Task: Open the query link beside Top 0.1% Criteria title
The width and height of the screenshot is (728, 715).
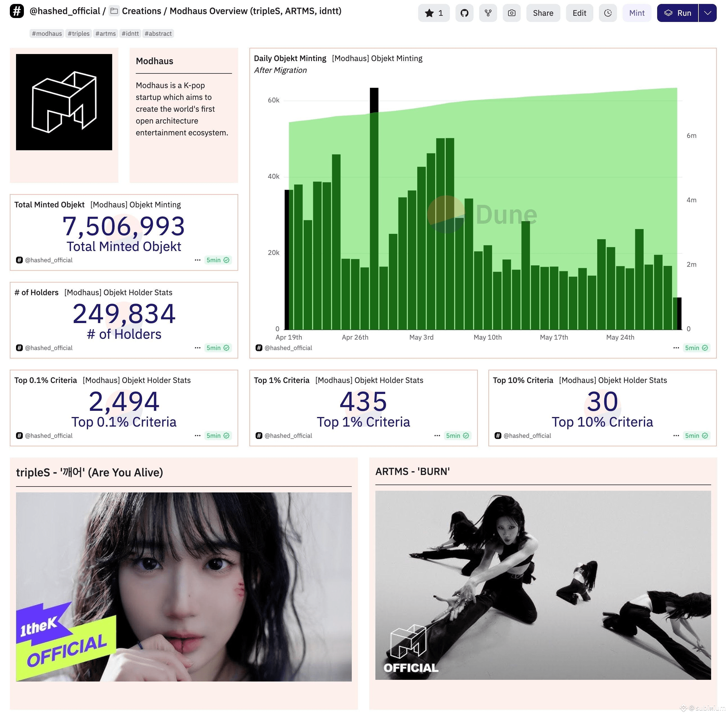Action: click(137, 380)
